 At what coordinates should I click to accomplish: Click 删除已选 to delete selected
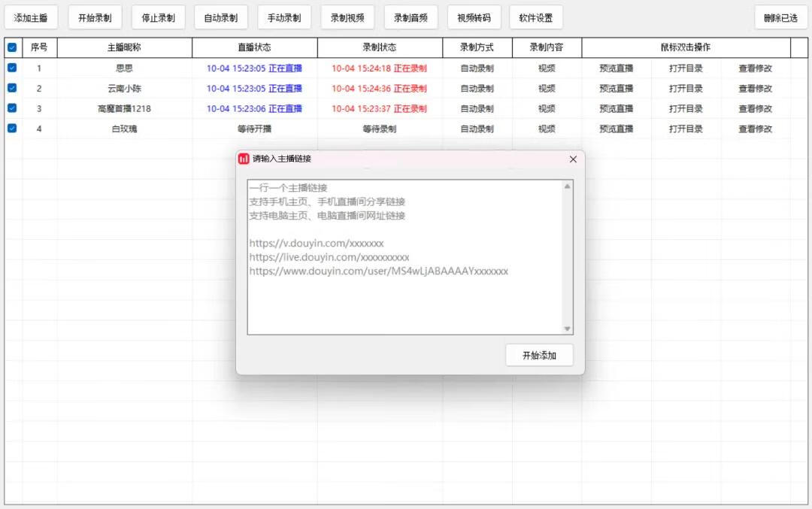pos(780,17)
